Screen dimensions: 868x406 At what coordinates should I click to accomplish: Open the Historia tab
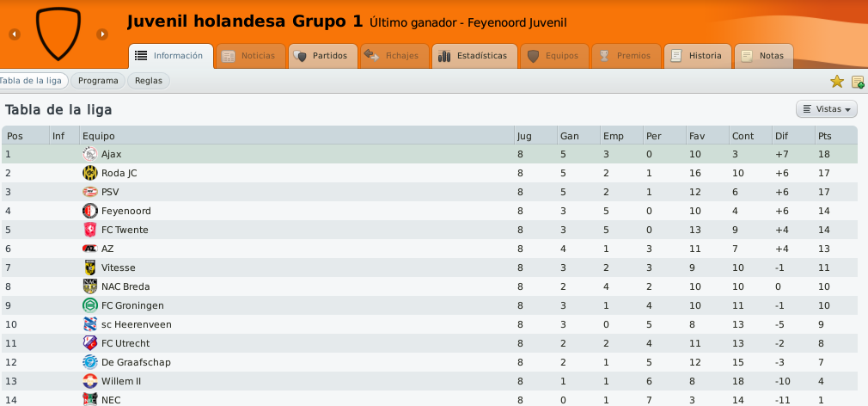698,56
